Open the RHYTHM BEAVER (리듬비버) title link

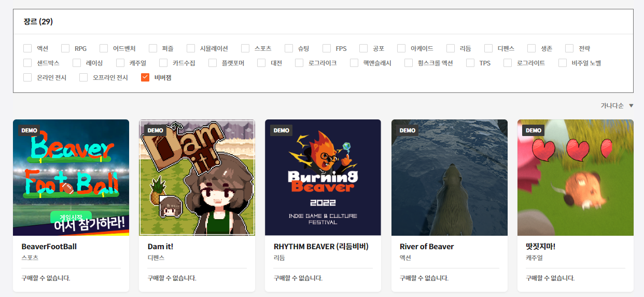[x=321, y=247]
